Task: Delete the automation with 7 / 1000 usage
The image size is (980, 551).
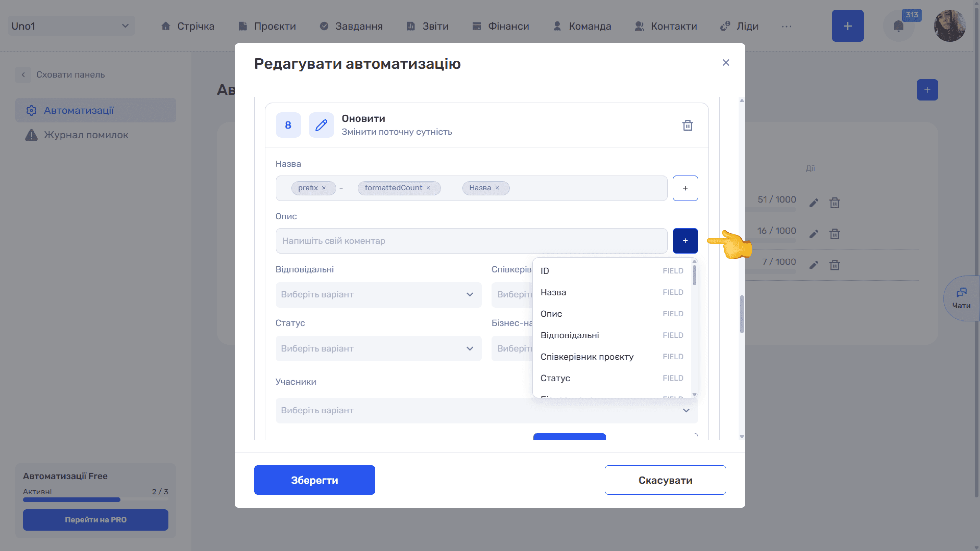Action: 835,265
